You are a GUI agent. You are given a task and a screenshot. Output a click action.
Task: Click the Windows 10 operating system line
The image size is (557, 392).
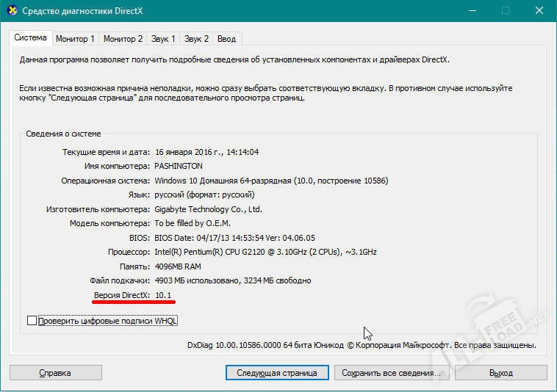pyautogui.click(x=270, y=181)
